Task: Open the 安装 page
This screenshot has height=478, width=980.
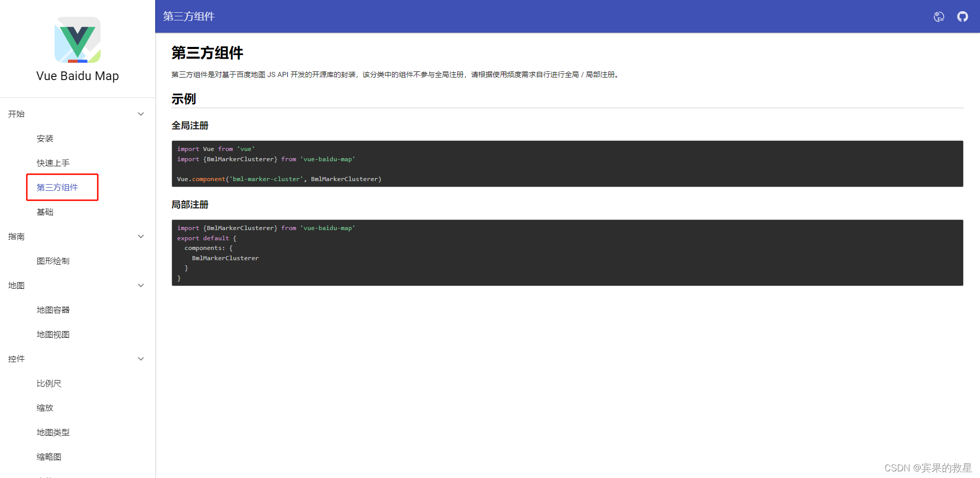Action: 45,138
